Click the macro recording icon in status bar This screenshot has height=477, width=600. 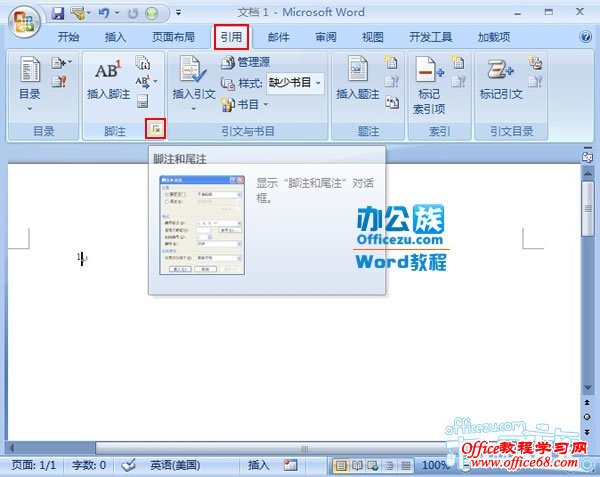coord(290,465)
